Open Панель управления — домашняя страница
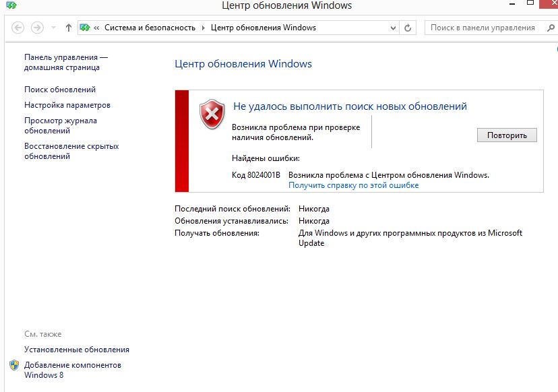Image resolution: width=558 pixels, height=392 pixels. (x=66, y=62)
